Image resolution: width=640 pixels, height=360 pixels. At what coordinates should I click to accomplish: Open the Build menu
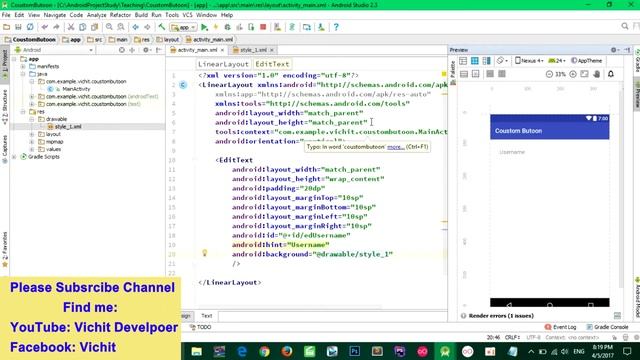point(141,15)
